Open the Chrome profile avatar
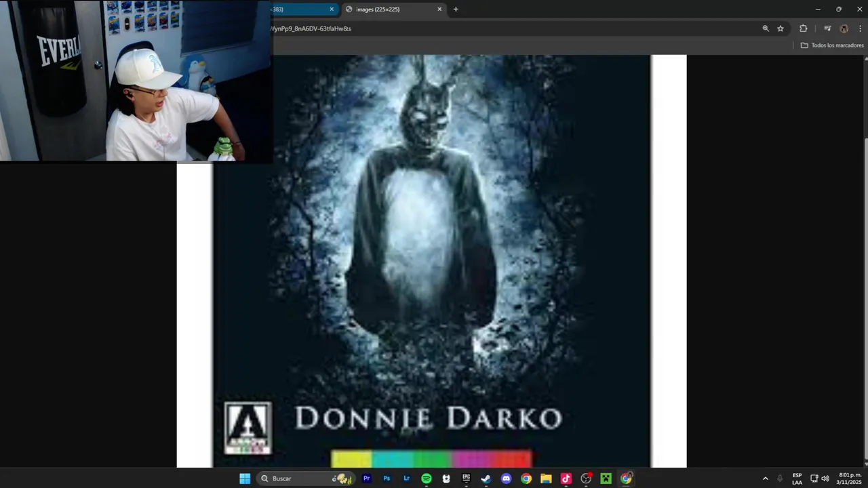Screen dimensions: 868x488 click(844, 28)
